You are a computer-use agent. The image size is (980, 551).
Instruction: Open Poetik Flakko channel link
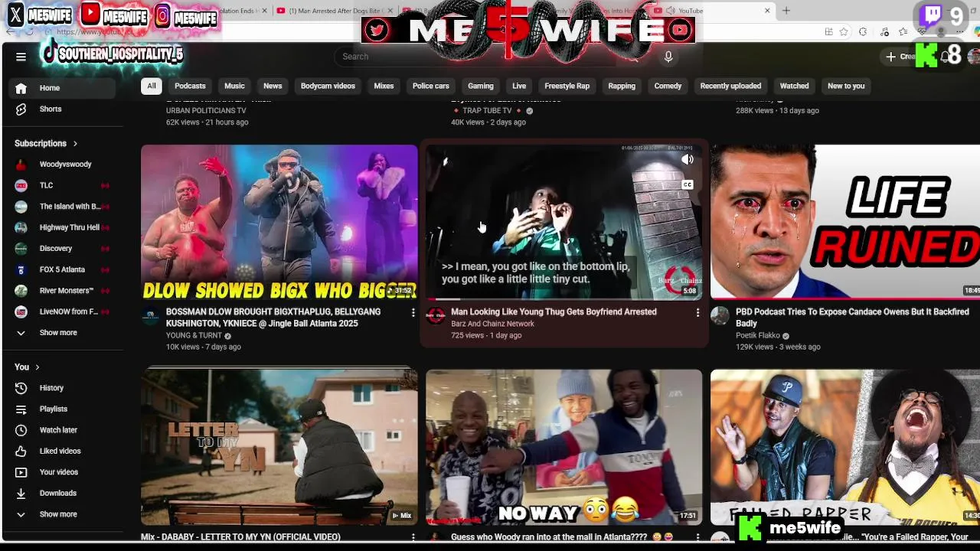758,336
